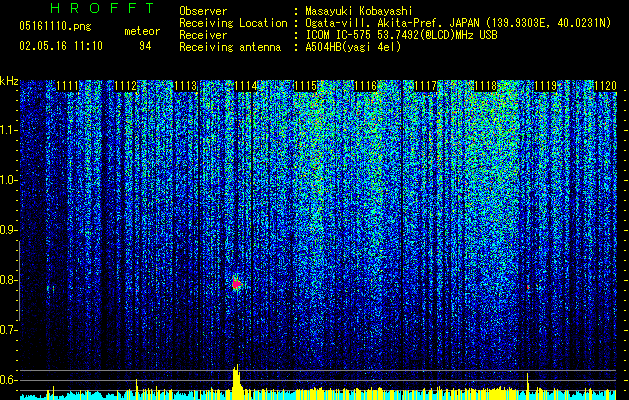Click the meteor label

[x=142, y=31]
